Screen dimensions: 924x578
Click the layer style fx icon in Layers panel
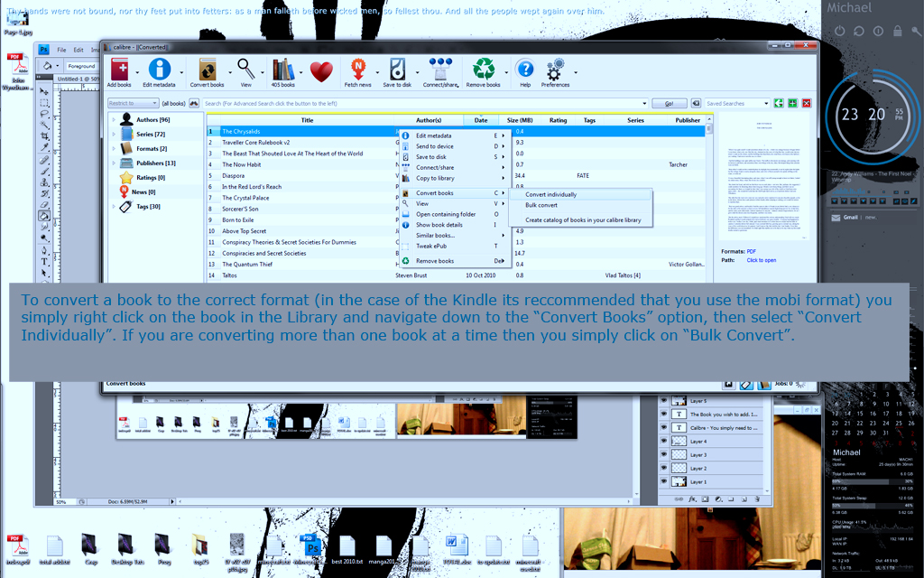click(x=692, y=499)
